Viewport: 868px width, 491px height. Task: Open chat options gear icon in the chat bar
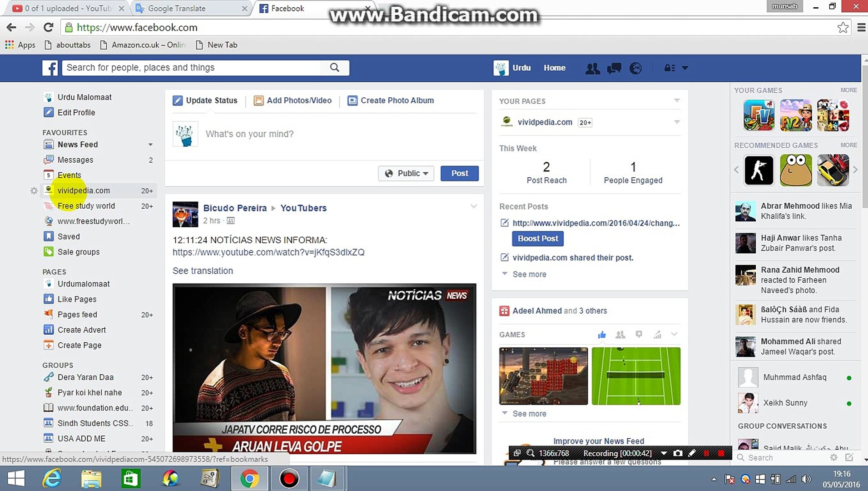point(834,457)
